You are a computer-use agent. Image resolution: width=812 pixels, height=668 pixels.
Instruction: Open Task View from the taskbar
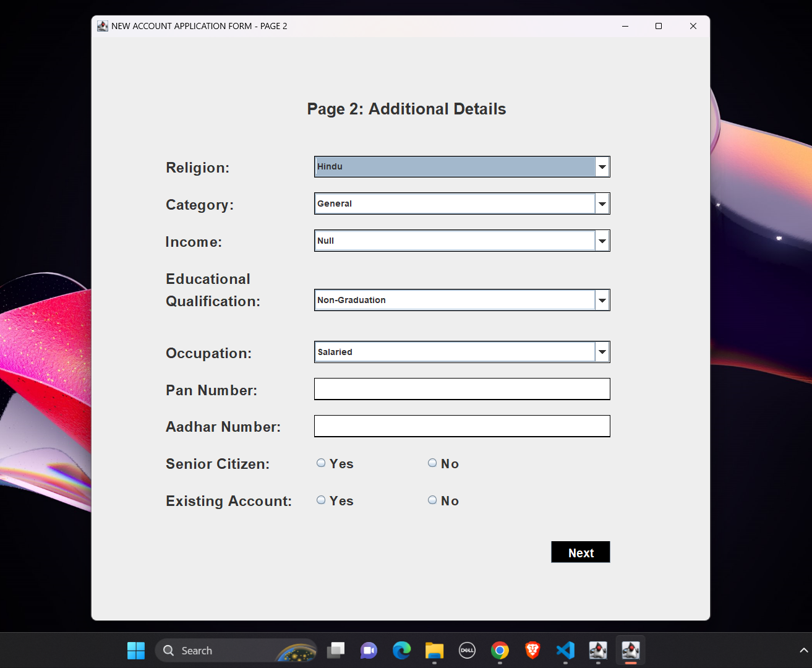[336, 651]
